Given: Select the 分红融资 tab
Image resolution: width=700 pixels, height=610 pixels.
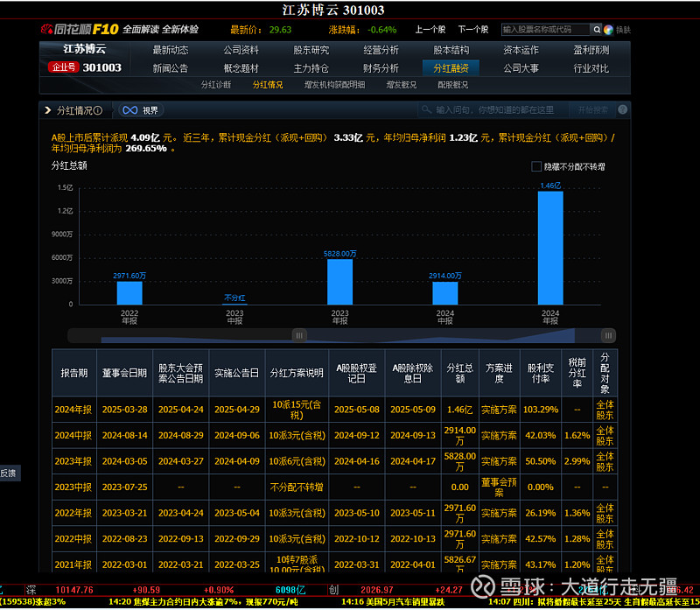Looking at the screenshot, I should (451, 68).
